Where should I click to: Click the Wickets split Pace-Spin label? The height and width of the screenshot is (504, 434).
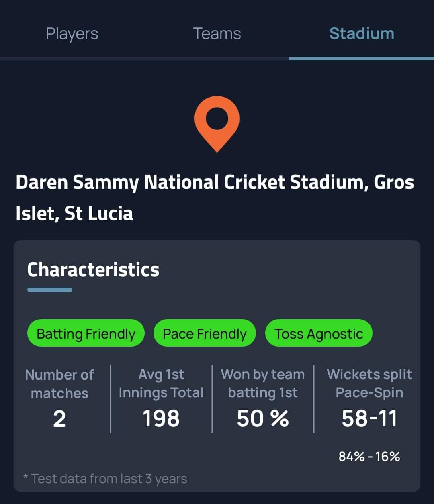coord(369,384)
